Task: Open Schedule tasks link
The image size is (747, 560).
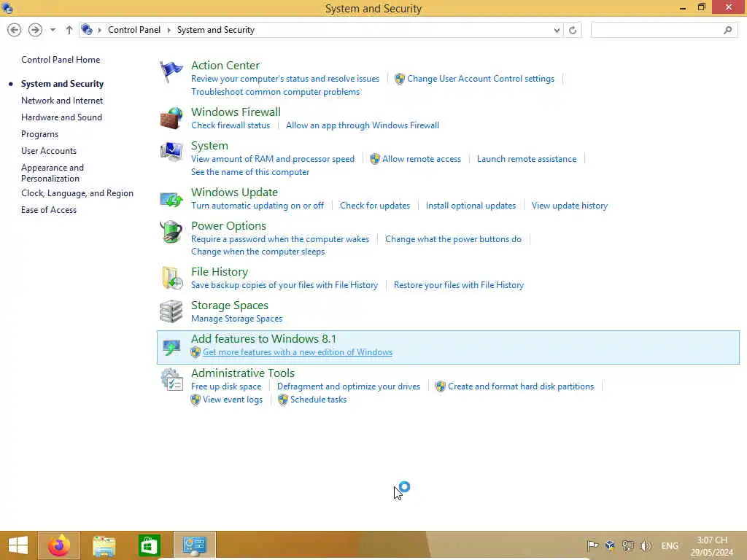Action: point(318,400)
